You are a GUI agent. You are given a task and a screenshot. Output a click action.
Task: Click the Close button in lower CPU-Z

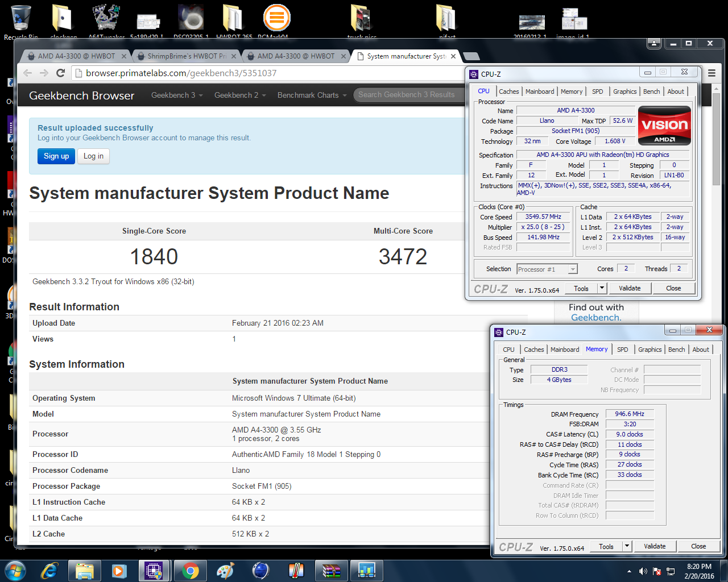pos(698,546)
